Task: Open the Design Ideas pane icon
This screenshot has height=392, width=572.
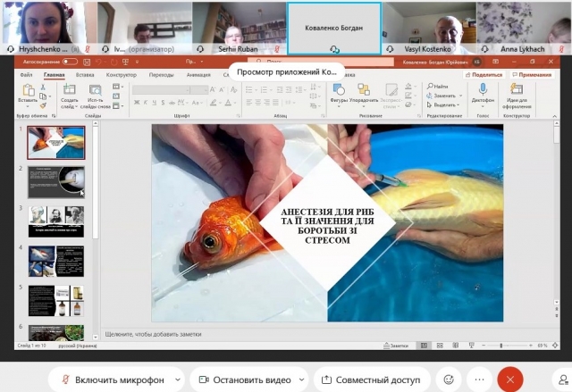Action: (x=517, y=90)
